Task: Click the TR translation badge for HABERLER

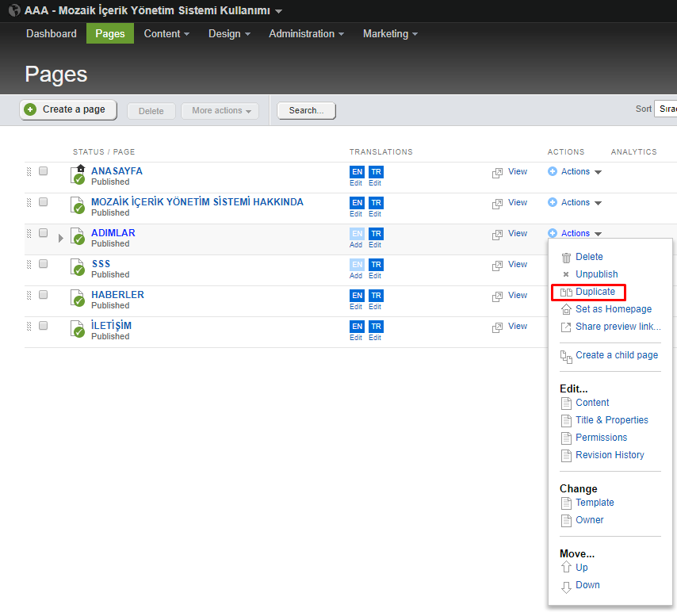Action: (376, 295)
